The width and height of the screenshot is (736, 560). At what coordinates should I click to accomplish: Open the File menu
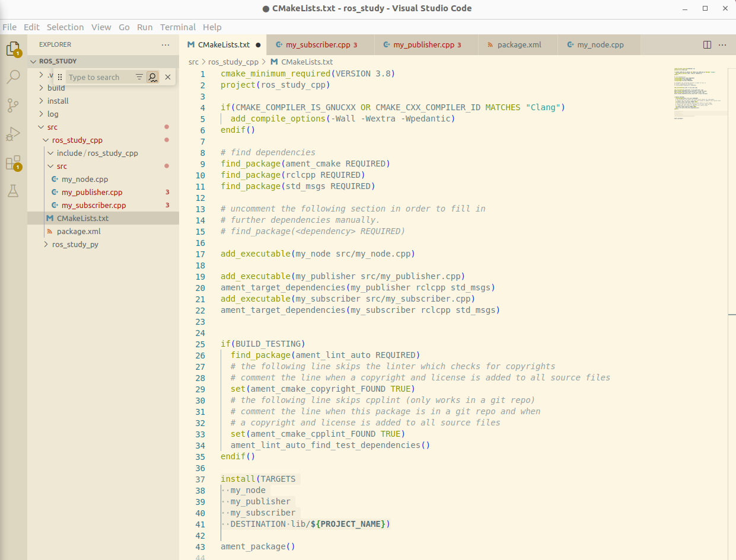(9, 27)
